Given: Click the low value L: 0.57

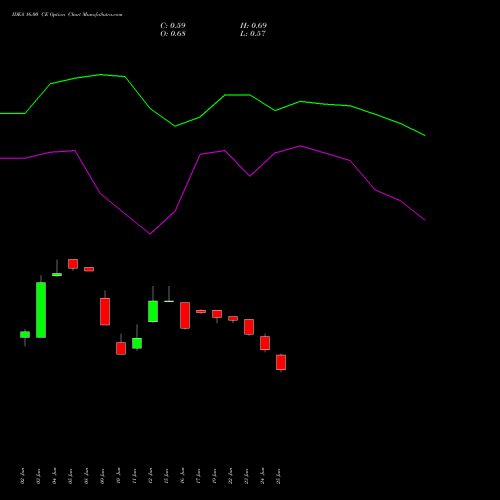Looking at the screenshot, I should 253,34.
